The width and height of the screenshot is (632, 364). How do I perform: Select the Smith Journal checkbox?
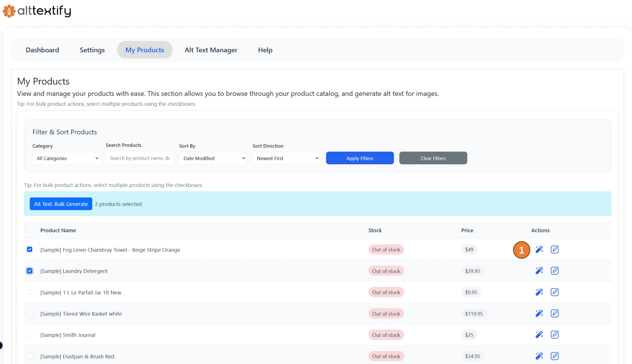30,335
